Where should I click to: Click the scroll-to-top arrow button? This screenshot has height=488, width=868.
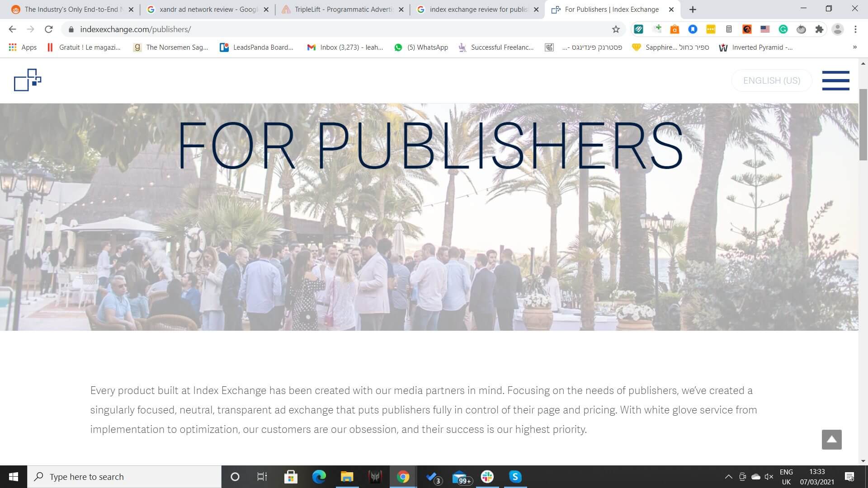tap(831, 439)
